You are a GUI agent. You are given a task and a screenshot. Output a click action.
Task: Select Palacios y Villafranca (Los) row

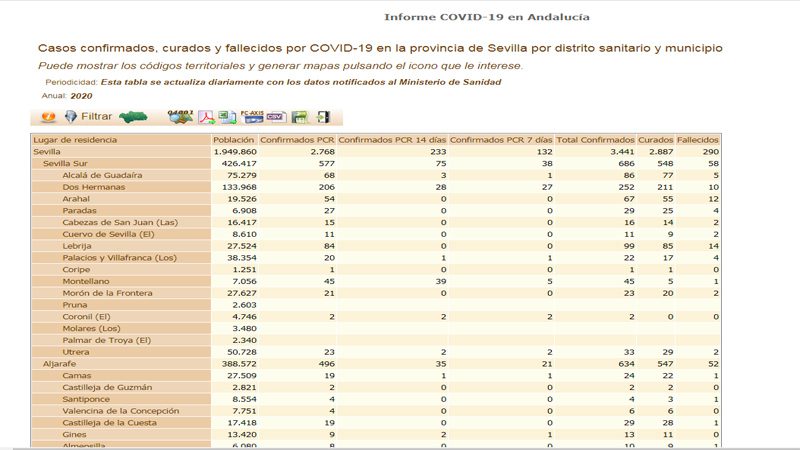[x=119, y=258]
